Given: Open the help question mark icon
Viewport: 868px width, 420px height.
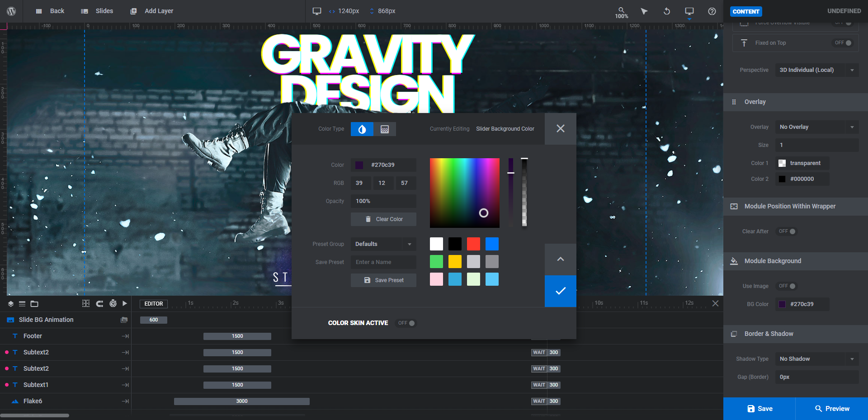Looking at the screenshot, I should point(712,11).
